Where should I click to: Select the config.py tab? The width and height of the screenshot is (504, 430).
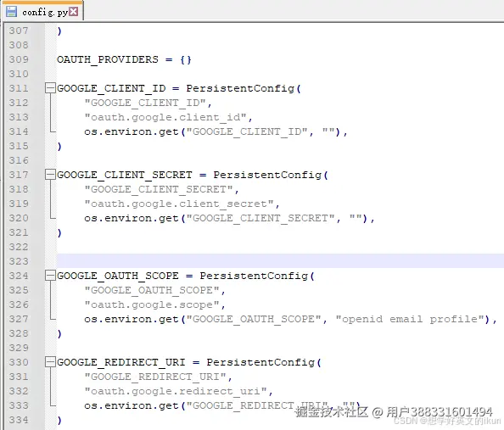(x=42, y=12)
